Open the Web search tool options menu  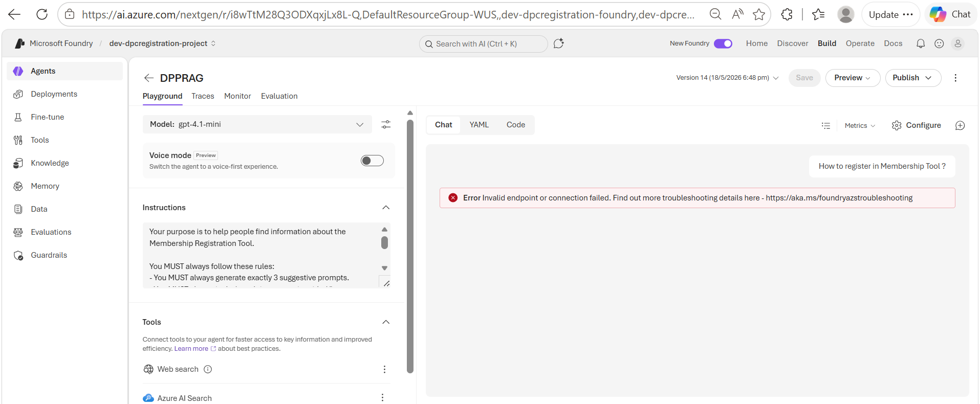(x=384, y=369)
